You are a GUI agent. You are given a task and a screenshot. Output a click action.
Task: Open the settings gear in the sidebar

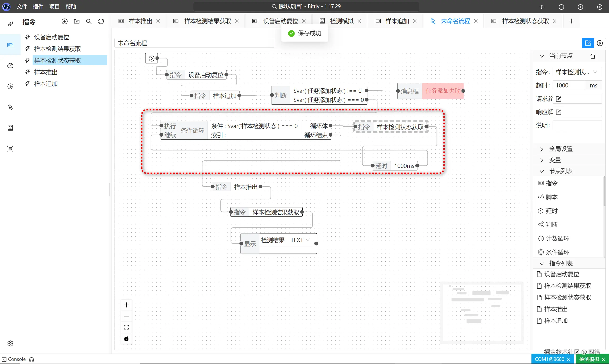tap(10, 343)
